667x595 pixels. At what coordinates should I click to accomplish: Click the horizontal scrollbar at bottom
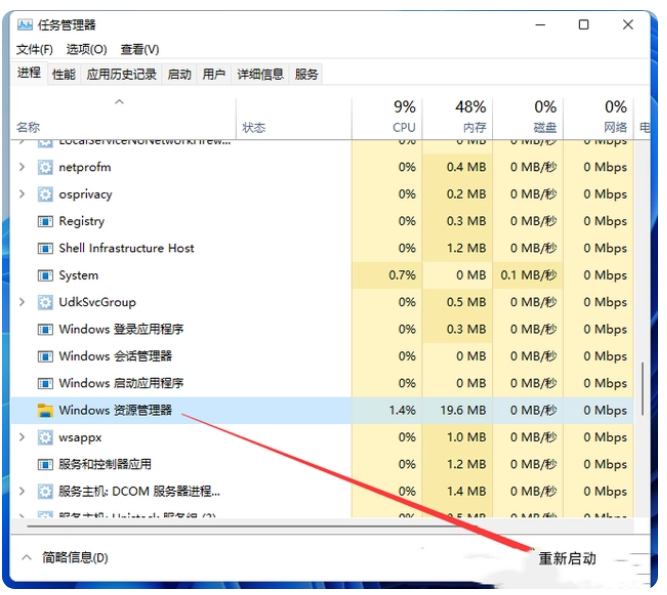252,526
